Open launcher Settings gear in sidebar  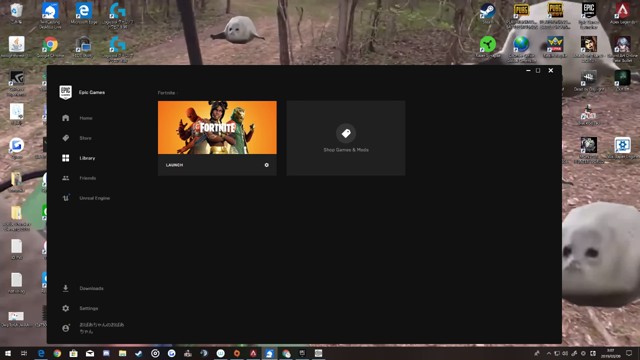(x=66, y=308)
